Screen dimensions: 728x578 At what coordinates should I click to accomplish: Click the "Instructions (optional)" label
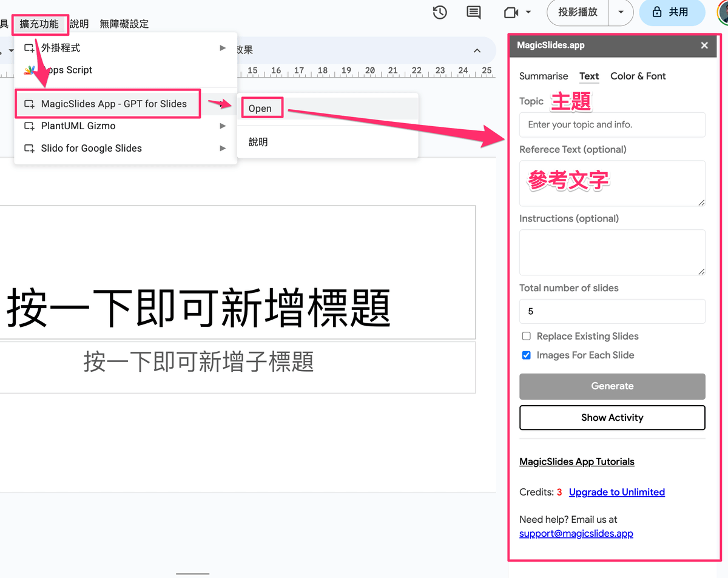tap(569, 218)
